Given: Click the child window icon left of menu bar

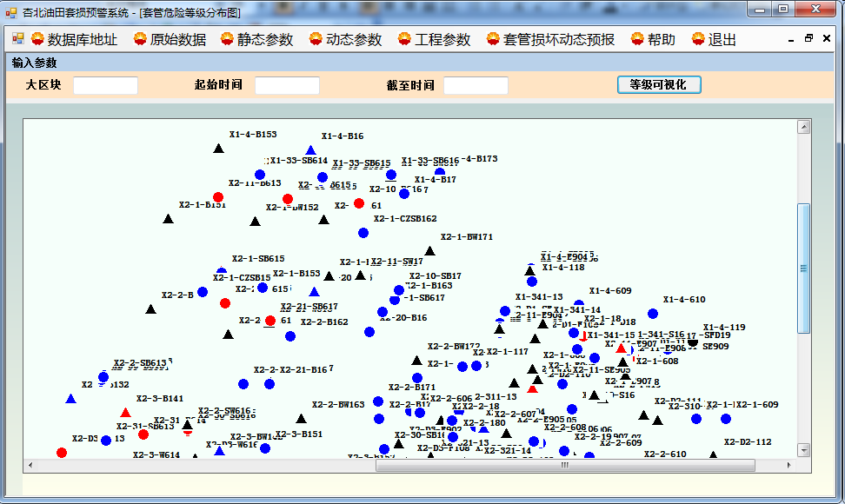Looking at the screenshot, I should (x=18, y=39).
